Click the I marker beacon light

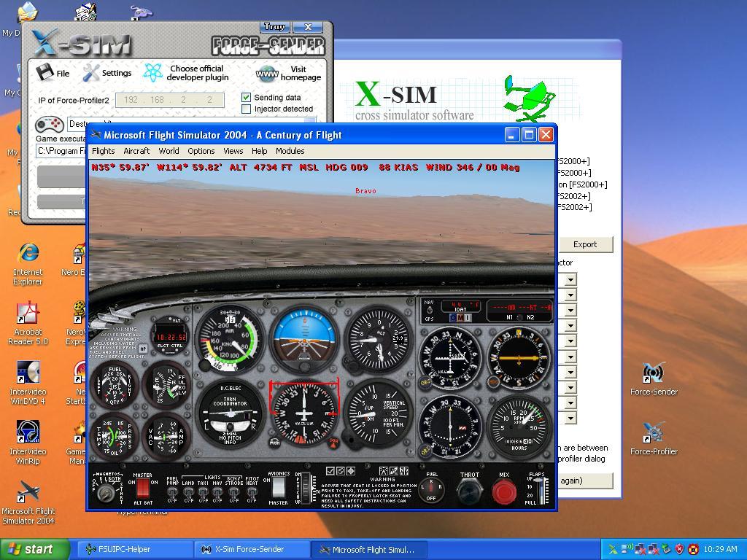(468, 318)
